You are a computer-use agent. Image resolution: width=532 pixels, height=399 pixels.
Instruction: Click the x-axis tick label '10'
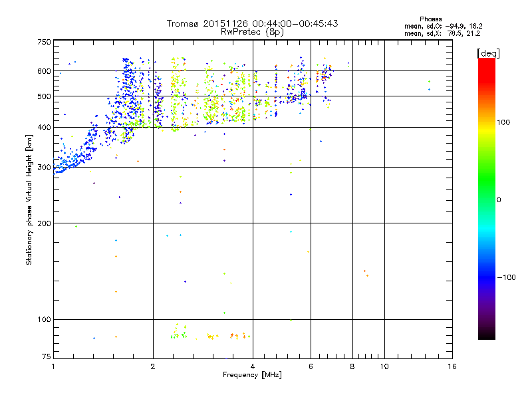click(x=384, y=366)
